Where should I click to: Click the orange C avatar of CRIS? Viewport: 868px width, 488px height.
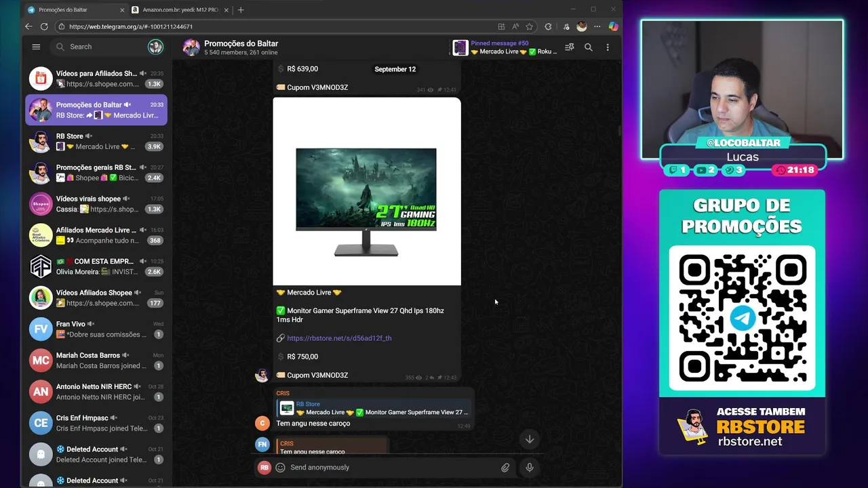click(x=262, y=424)
